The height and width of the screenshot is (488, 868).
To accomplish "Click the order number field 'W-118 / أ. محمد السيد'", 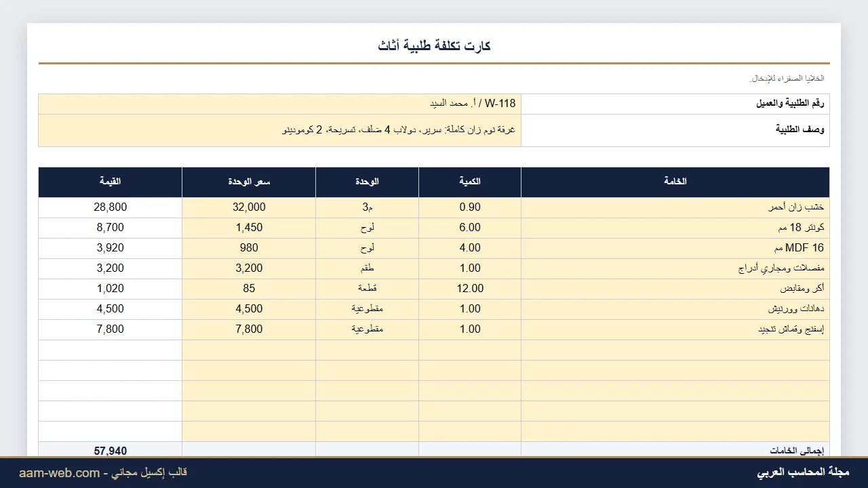I will tap(279, 104).
